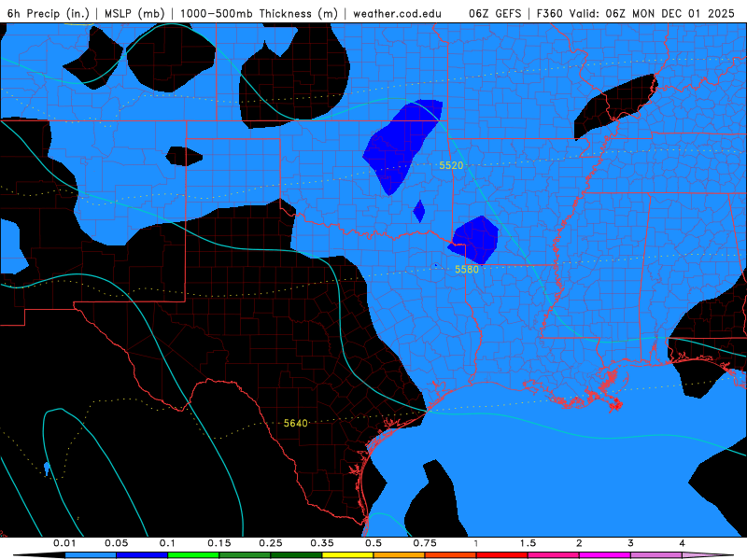Click the '06Z GEFS' model run label
The width and height of the screenshot is (747, 560).
point(495,14)
